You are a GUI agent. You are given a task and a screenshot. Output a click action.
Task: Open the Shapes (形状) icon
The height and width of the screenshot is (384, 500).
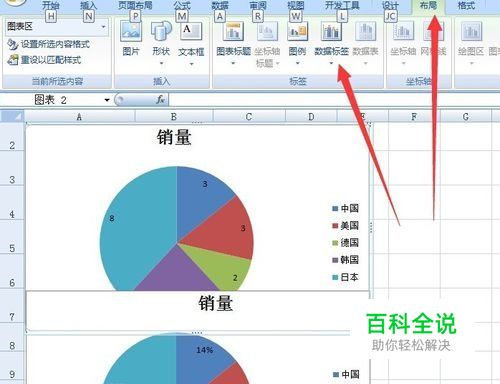(x=161, y=31)
